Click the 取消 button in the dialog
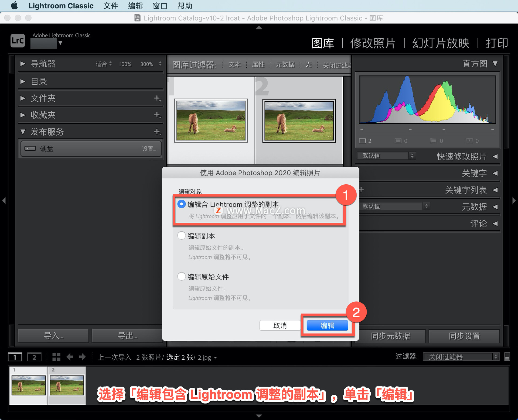Image resolution: width=518 pixels, height=420 pixels. 280,325
